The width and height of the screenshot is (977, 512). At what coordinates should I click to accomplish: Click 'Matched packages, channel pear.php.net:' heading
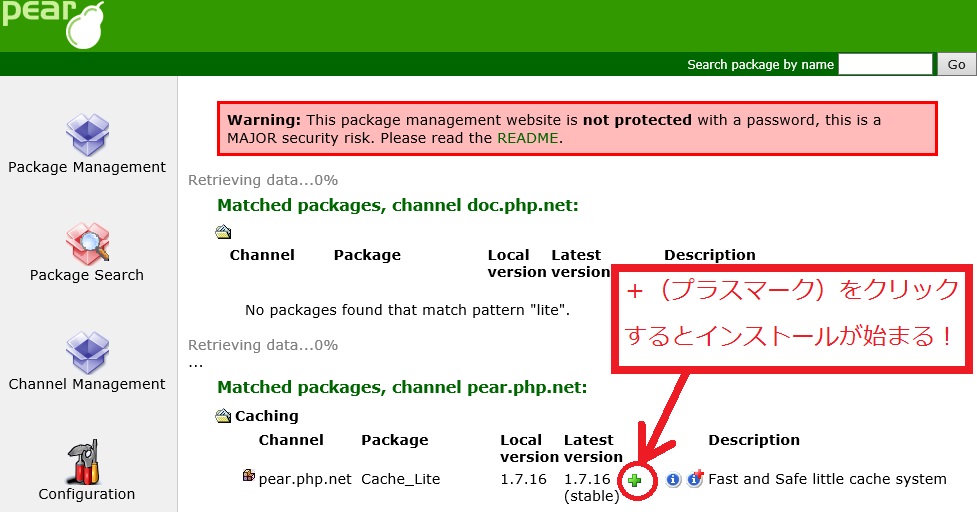(403, 387)
